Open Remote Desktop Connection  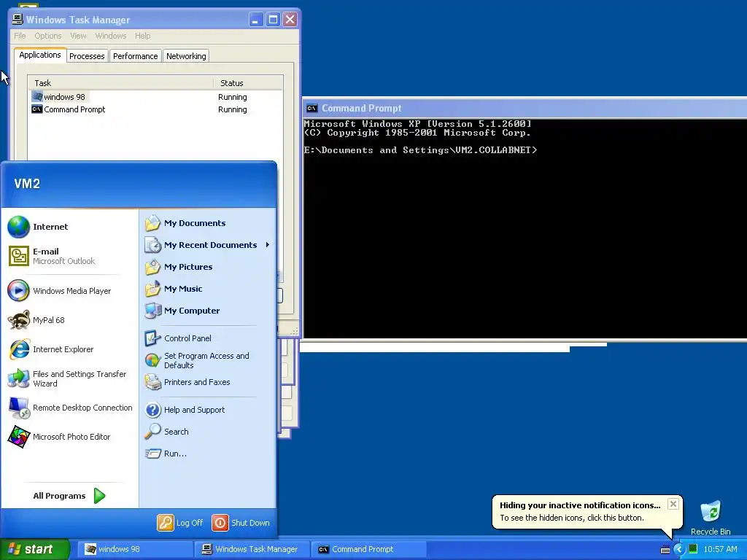tap(70, 408)
